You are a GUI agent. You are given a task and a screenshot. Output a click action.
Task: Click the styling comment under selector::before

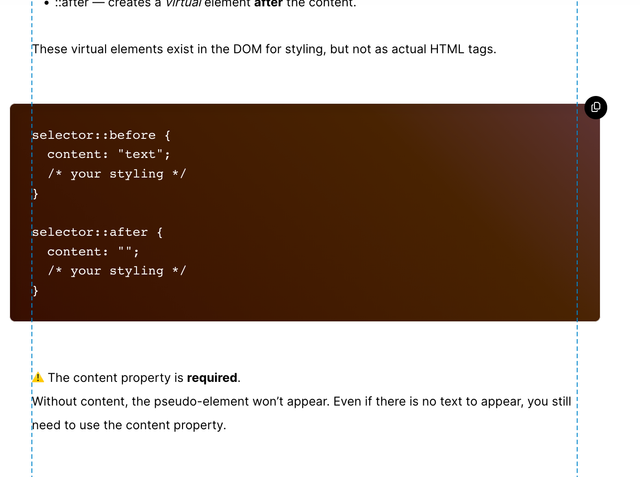click(x=117, y=174)
